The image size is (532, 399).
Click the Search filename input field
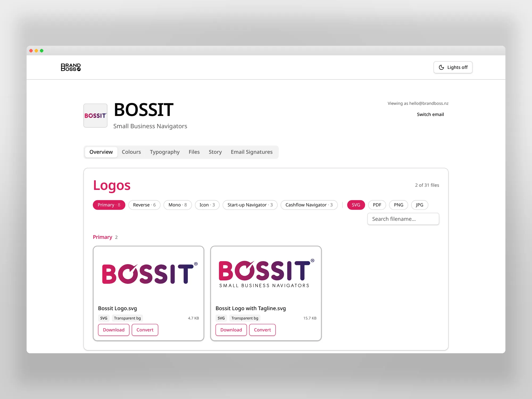pos(403,219)
